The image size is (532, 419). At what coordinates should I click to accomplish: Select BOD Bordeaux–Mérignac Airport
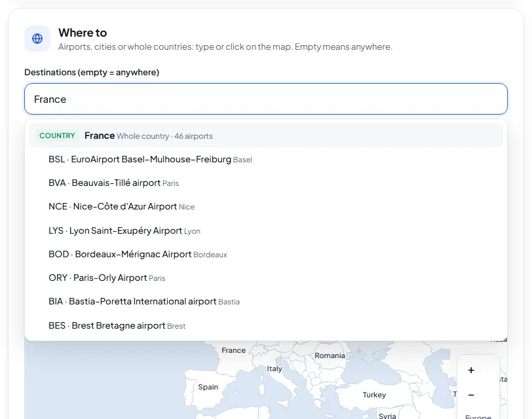[x=266, y=254]
